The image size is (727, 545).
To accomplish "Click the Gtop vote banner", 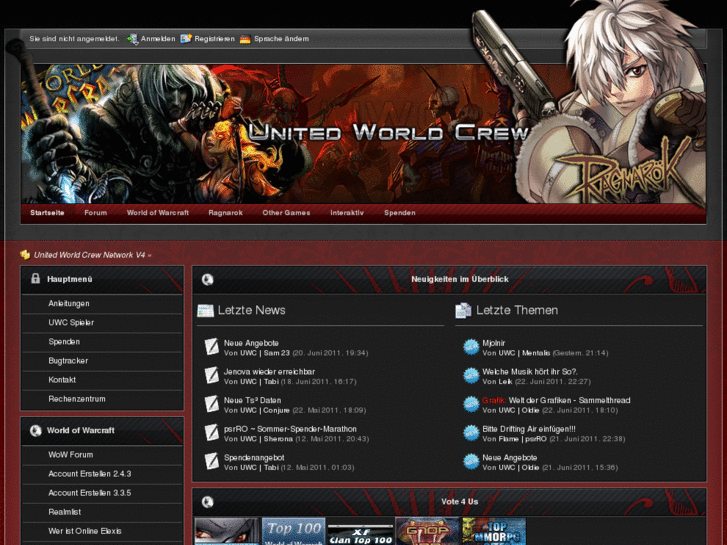I will click(x=427, y=532).
